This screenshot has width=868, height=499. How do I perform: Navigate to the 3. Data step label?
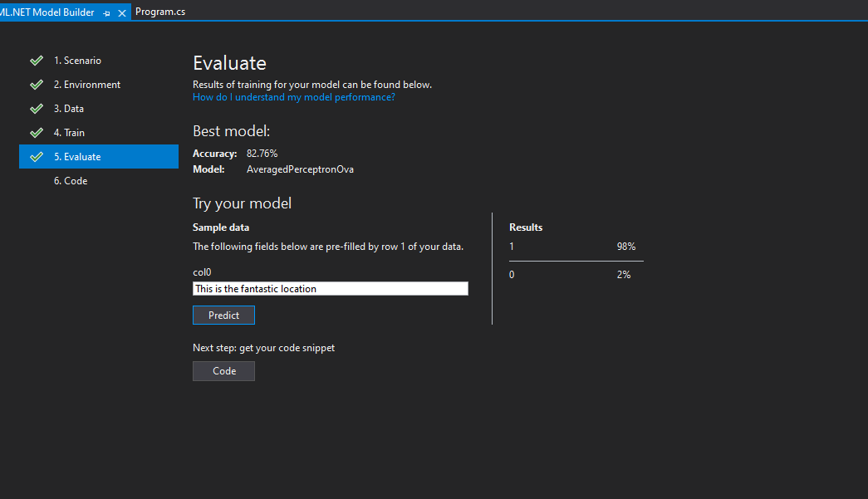pos(69,109)
